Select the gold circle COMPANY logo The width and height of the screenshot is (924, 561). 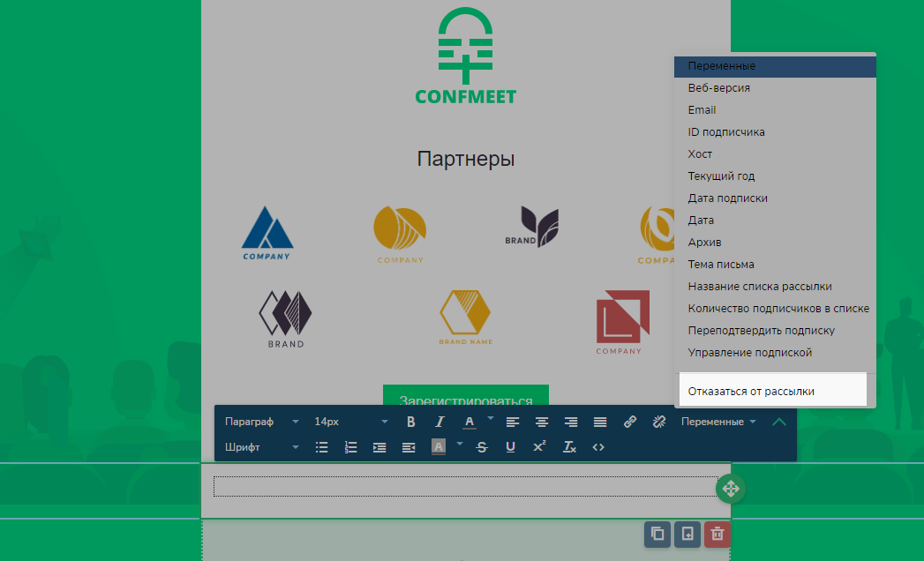pyautogui.click(x=400, y=235)
